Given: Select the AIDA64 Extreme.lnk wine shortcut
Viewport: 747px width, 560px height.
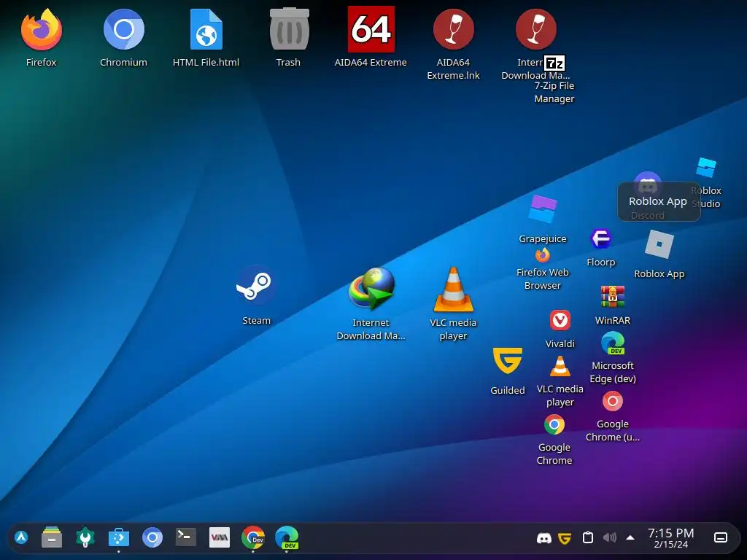Looking at the screenshot, I should tap(454, 29).
